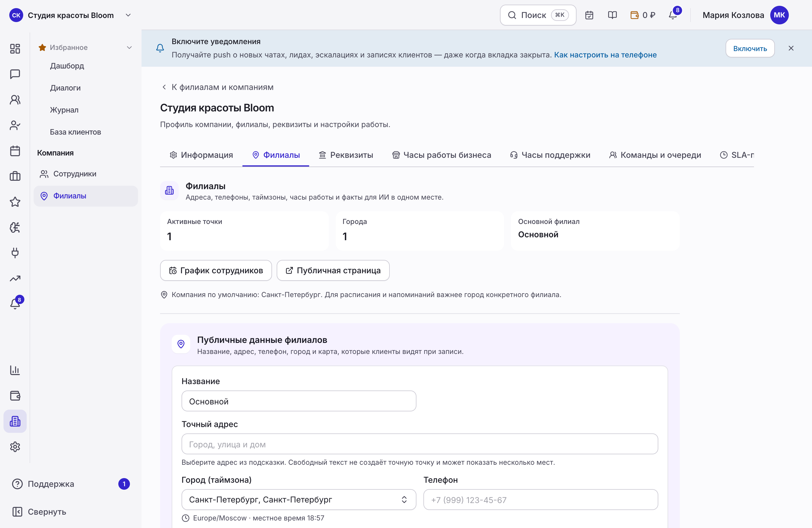Open the trending analytics icon in left rail
This screenshot has width=812, height=528.
click(x=15, y=279)
